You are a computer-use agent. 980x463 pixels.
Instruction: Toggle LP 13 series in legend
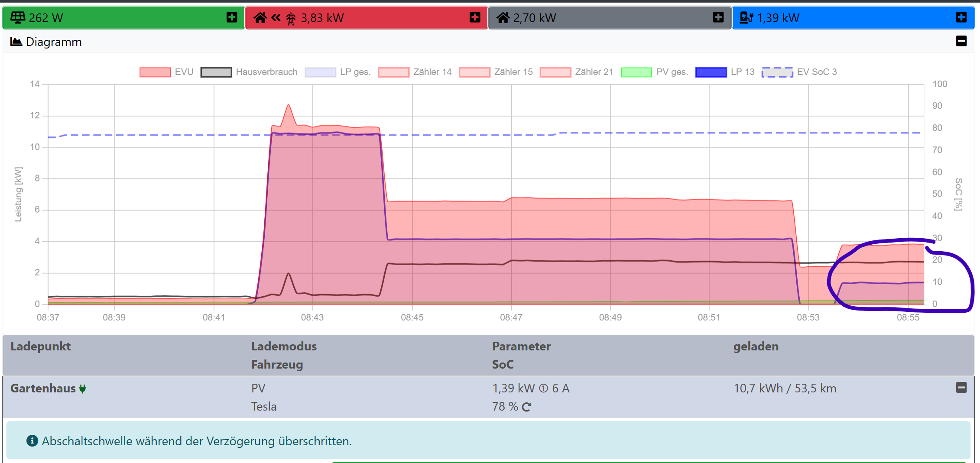pyautogui.click(x=725, y=72)
